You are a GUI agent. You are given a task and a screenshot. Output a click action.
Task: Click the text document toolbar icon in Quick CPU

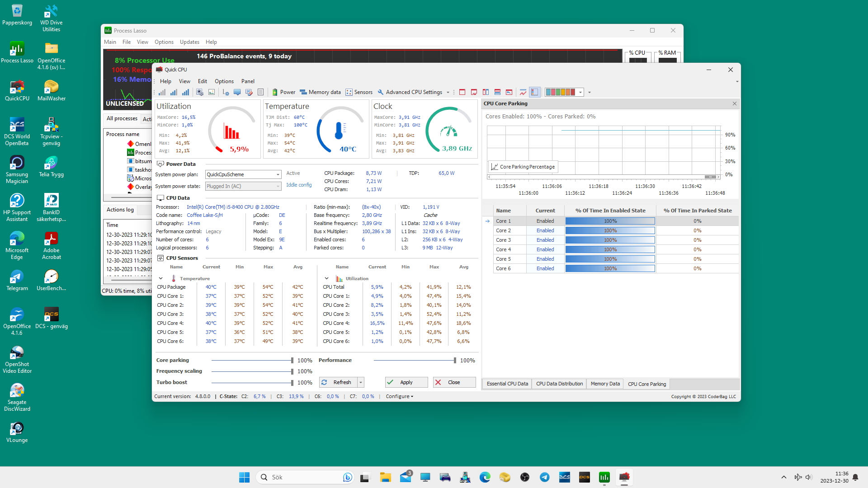(x=260, y=92)
